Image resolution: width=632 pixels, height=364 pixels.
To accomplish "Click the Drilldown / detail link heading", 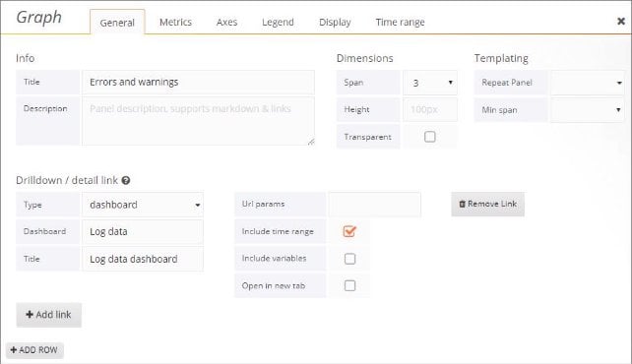I will (67, 180).
